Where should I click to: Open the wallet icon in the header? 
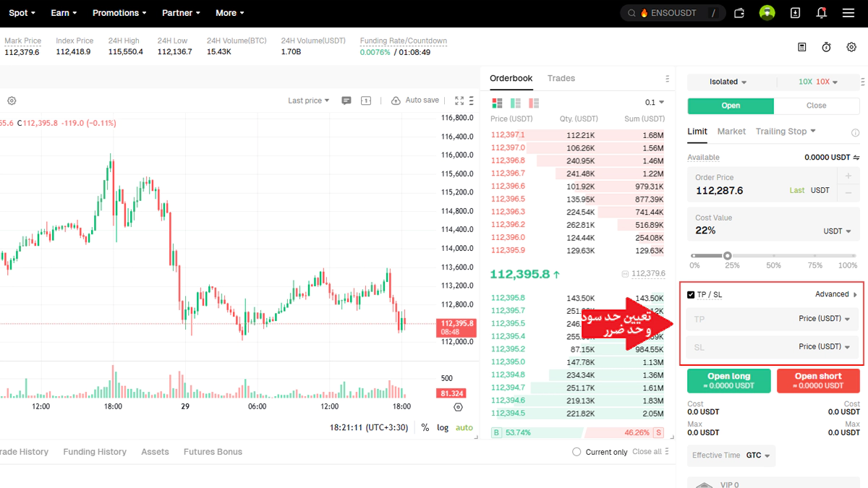[x=739, y=13]
